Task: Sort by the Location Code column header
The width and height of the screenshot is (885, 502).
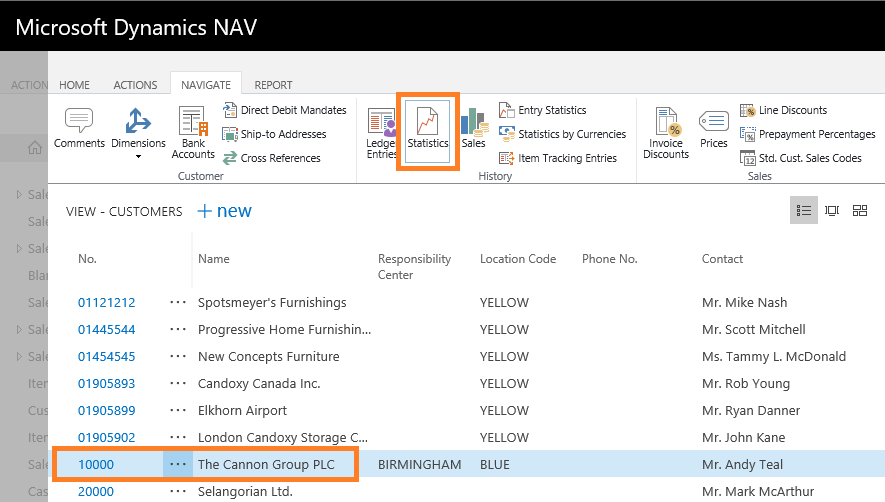Action: coord(518,259)
